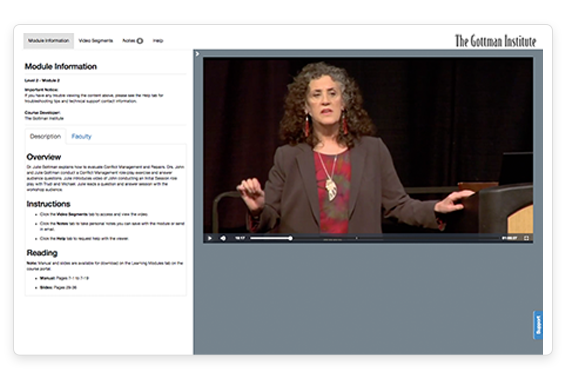Switch to the Notes tab
Viewport: 565px width, 376px height.
click(129, 41)
